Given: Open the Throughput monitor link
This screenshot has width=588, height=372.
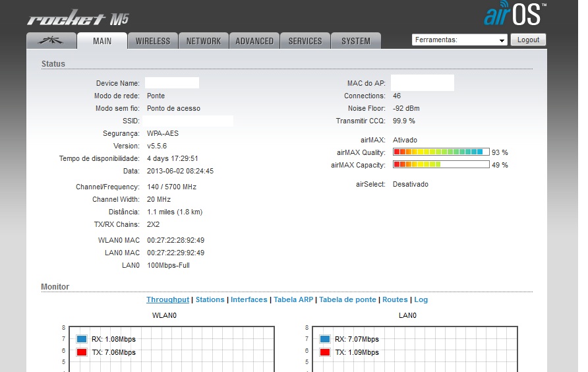Looking at the screenshot, I should [x=167, y=299].
